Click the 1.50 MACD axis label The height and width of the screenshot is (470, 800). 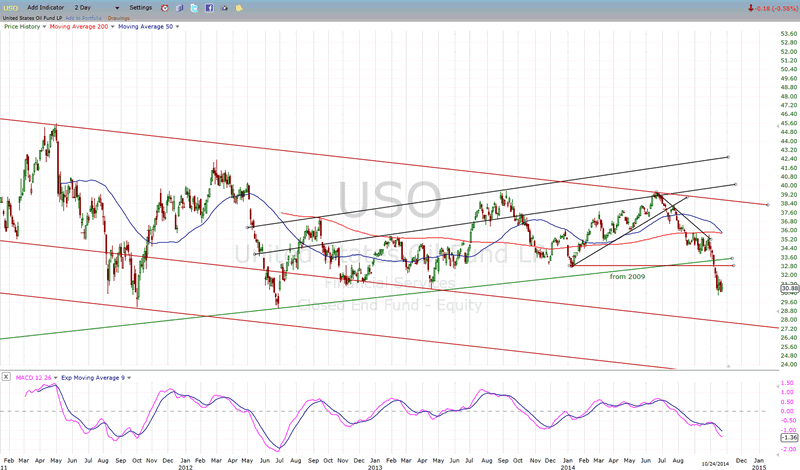[x=787, y=383]
